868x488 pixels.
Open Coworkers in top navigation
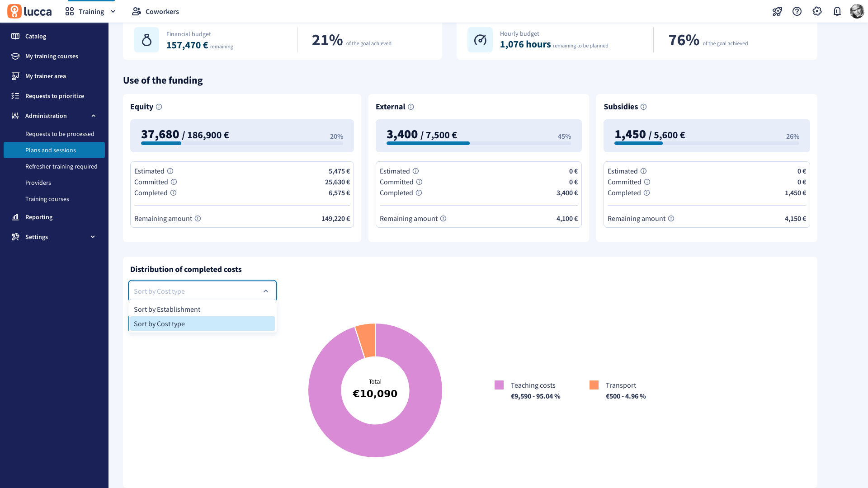point(156,11)
